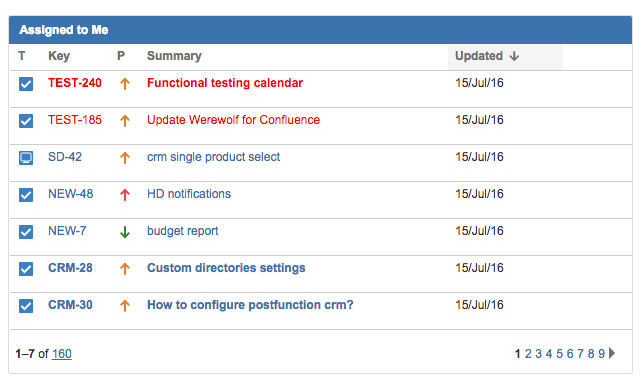Click the task type icon for CRM-30
This screenshot has width=640, height=382.
[x=26, y=306]
